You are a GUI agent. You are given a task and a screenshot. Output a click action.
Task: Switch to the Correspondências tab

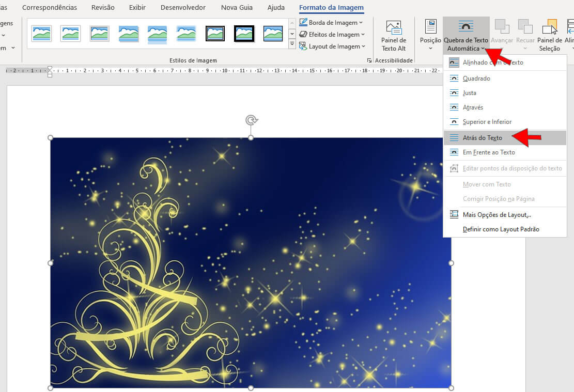[x=50, y=7]
